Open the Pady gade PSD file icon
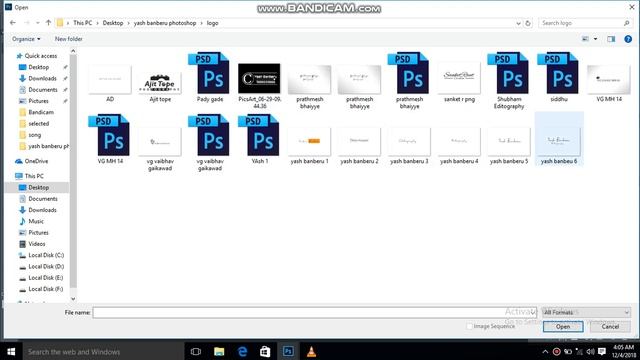This screenshot has height=360, width=640. tap(209, 73)
